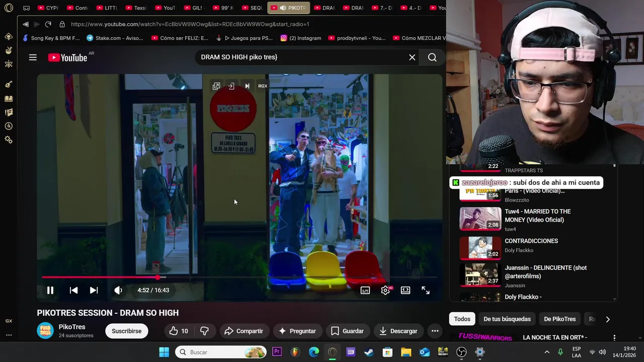Open the history clock sidebar icon
This screenshot has width=644, height=362.
click(x=9, y=126)
